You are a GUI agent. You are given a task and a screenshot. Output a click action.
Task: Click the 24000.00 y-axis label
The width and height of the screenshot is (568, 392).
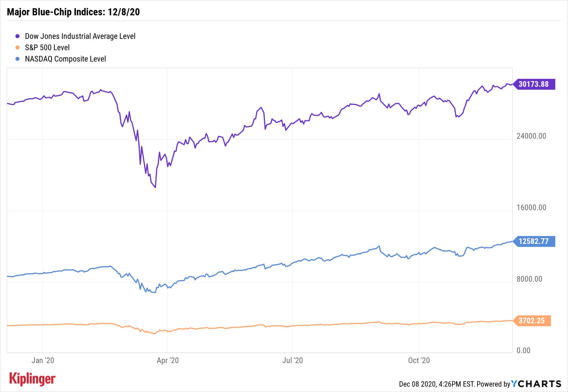pyautogui.click(x=531, y=136)
